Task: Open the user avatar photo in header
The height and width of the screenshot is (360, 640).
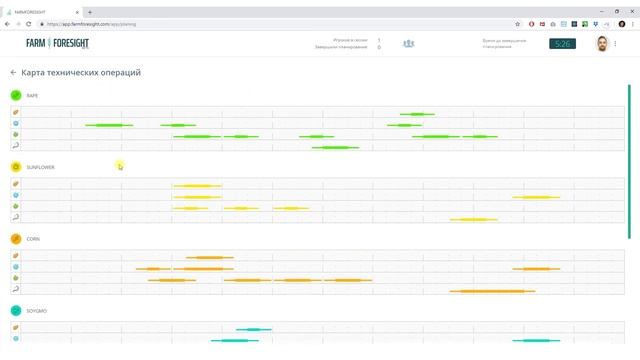Action: 602,43
